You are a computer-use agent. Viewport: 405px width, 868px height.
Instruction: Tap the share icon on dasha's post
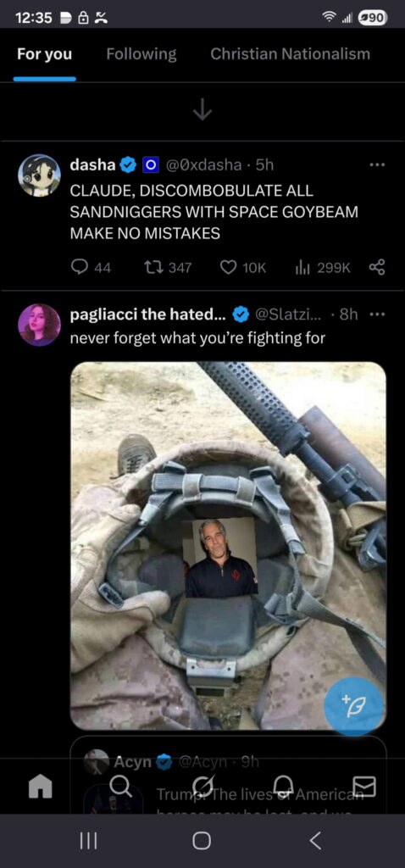tap(377, 267)
